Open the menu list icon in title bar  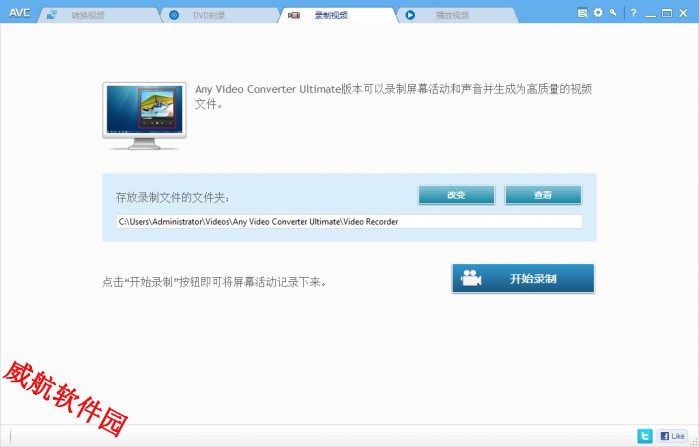click(x=583, y=13)
